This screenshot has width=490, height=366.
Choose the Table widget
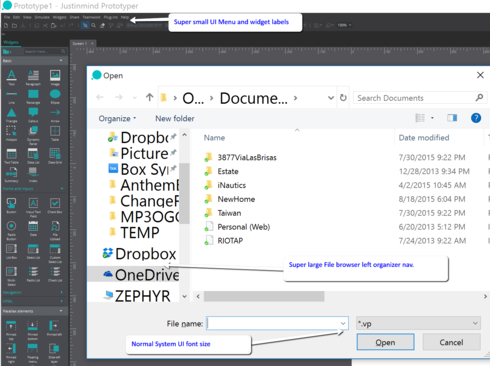pyautogui.click(x=55, y=133)
